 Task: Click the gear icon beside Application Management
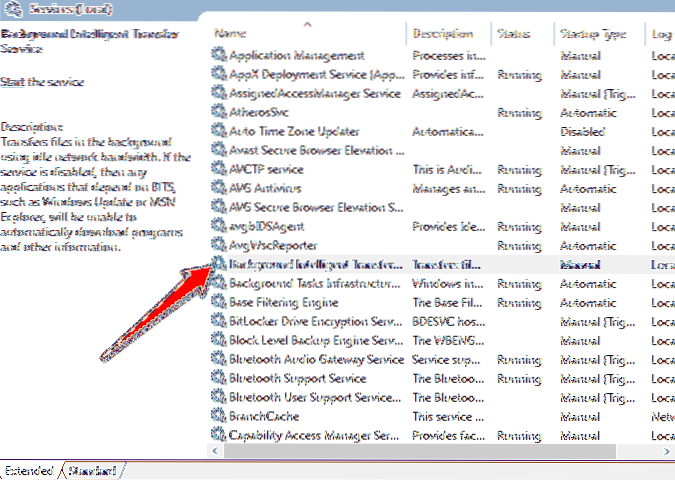pos(220,55)
